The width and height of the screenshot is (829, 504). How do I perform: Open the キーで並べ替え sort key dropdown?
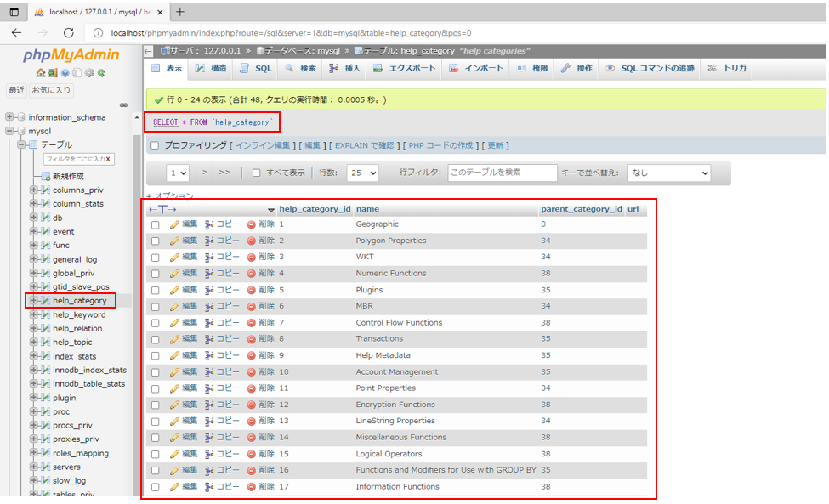point(669,173)
